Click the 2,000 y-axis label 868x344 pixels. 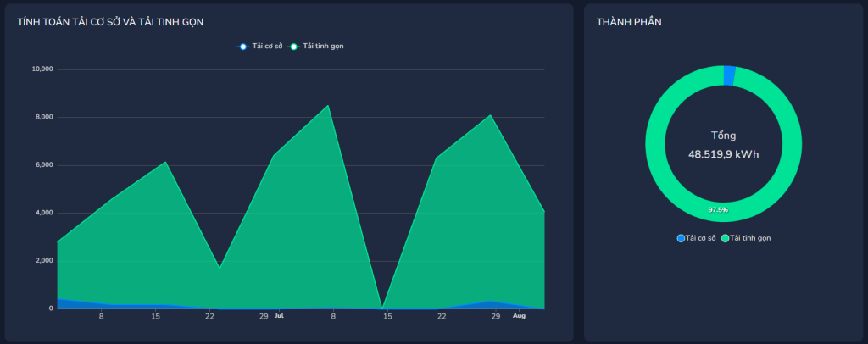[43, 261]
